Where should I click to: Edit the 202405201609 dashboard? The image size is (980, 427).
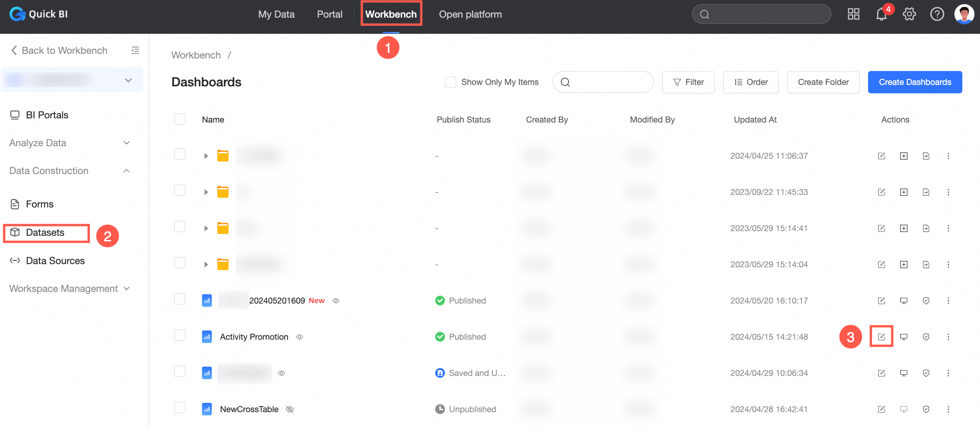882,301
